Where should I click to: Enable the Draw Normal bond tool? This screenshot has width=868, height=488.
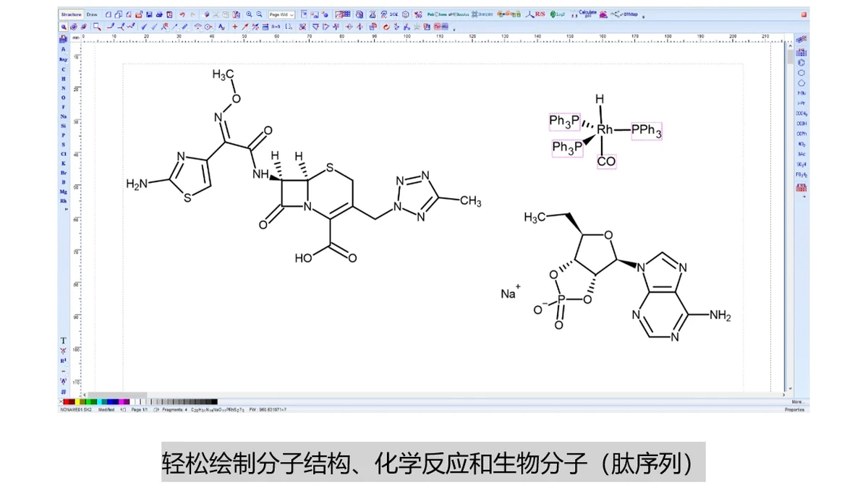coord(110,26)
